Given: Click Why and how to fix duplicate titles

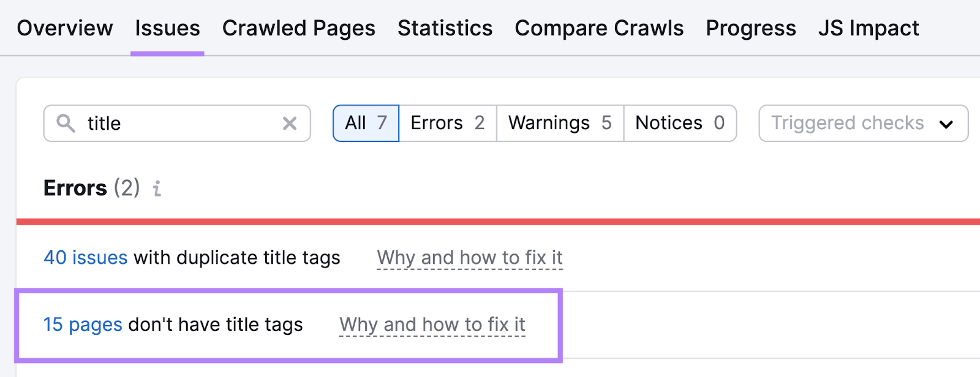Looking at the screenshot, I should click(470, 258).
